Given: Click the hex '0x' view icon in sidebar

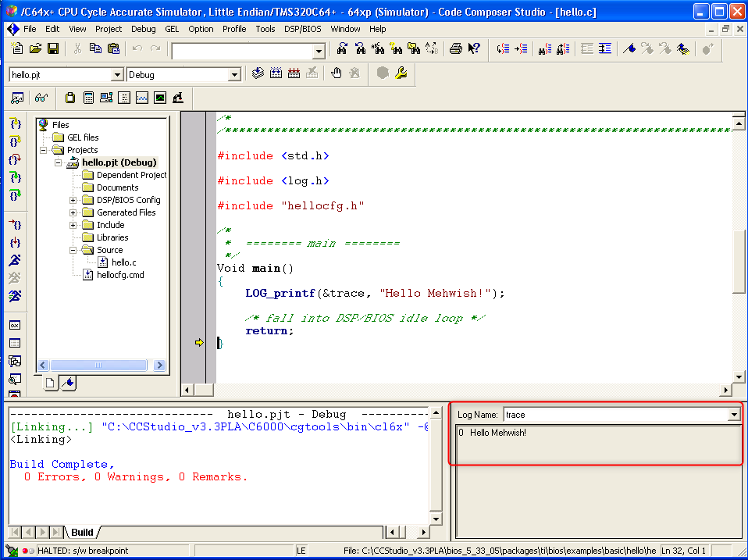Looking at the screenshot, I should point(15,326).
